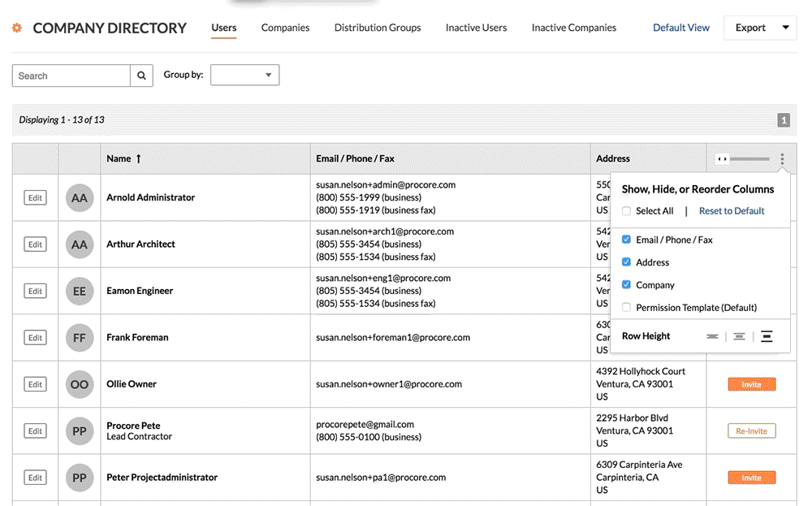812x506 pixels.
Task: Click email susan.nelson+arch1@procore.com
Action: (x=385, y=231)
